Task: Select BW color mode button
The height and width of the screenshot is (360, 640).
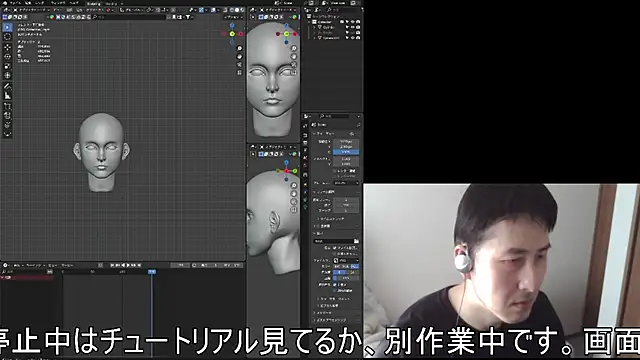Action: pos(338,267)
